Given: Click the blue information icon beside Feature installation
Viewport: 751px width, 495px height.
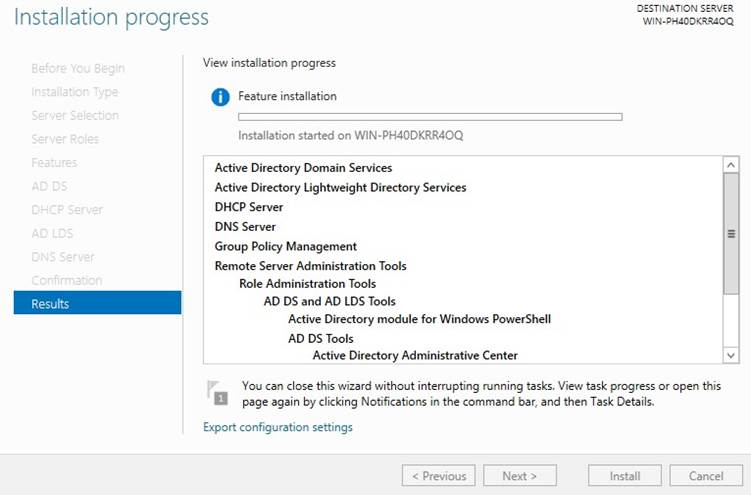Looking at the screenshot, I should tap(220, 97).
